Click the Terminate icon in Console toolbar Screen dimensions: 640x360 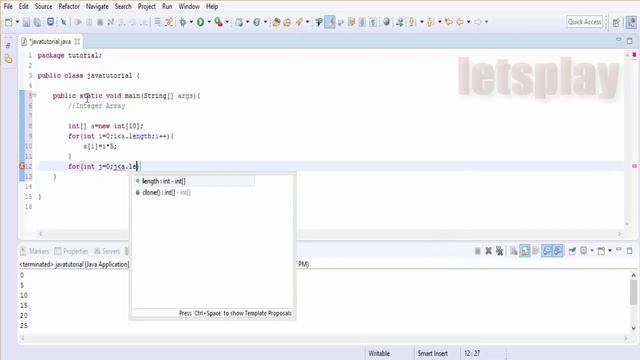(x=478, y=251)
